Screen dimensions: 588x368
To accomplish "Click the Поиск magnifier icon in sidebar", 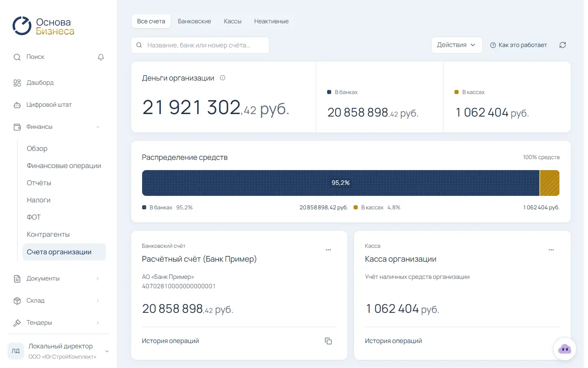I will click(x=17, y=57).
